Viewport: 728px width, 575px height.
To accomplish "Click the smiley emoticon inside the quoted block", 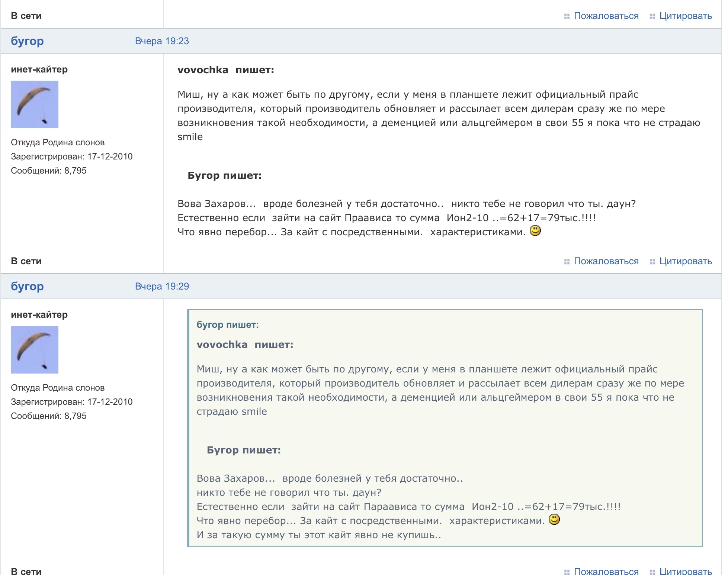I will coord(554,519).
